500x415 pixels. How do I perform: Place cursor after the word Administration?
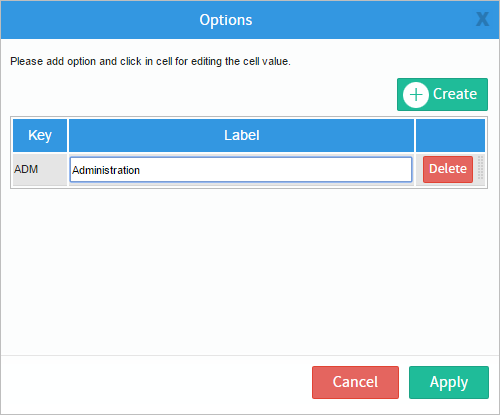(140, 170)
